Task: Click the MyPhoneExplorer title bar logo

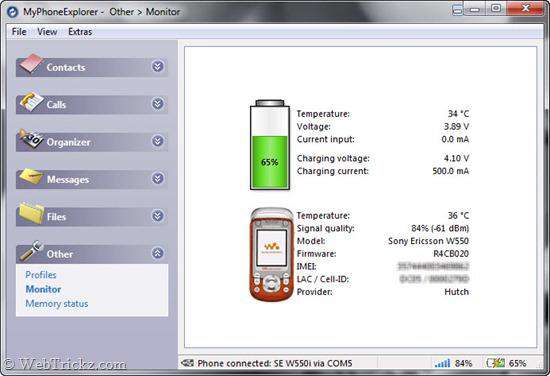Action: point(13,12)
